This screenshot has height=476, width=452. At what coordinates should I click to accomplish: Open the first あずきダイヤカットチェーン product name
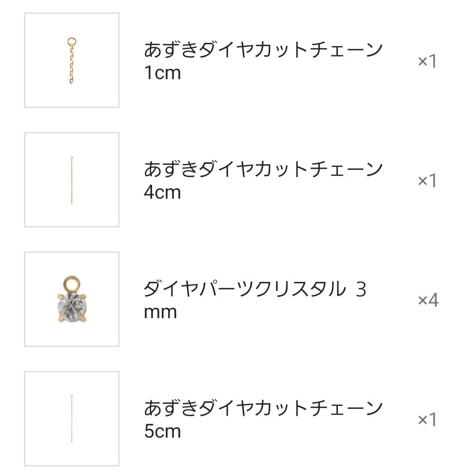point(263,50)
